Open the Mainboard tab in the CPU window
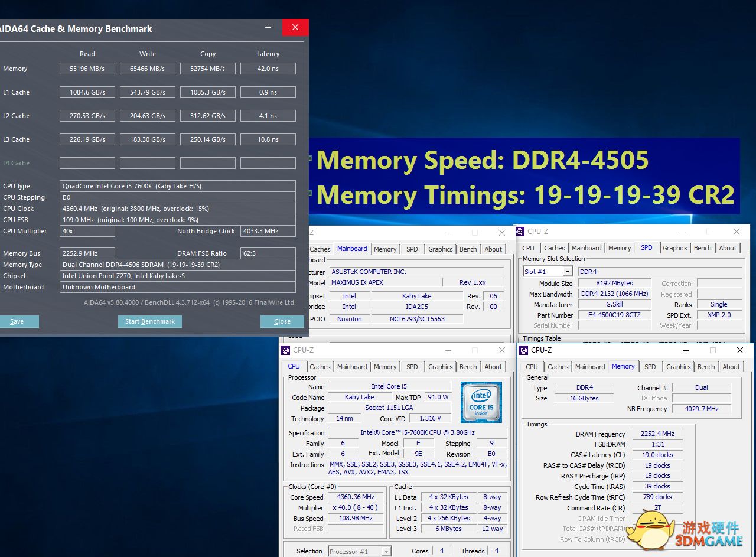The width and height of the screenshot is (756, 557). coord(352,367)
